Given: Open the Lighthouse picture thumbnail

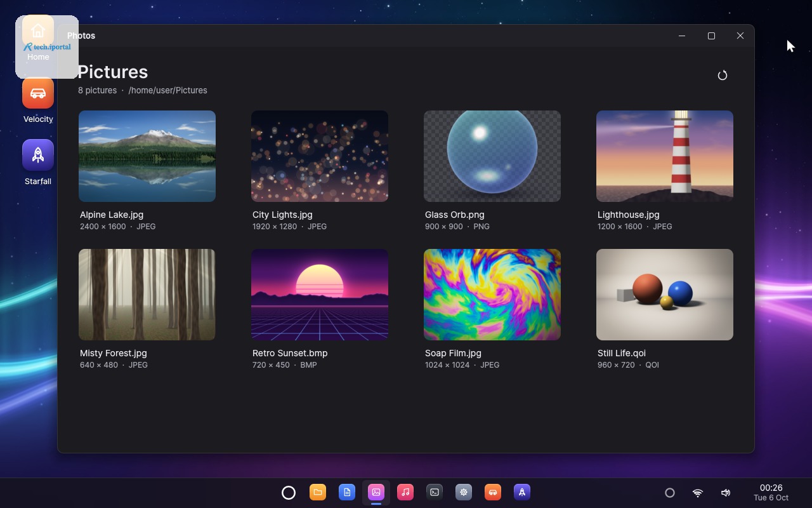Looking at the screenshot, I should click(665, 156).
